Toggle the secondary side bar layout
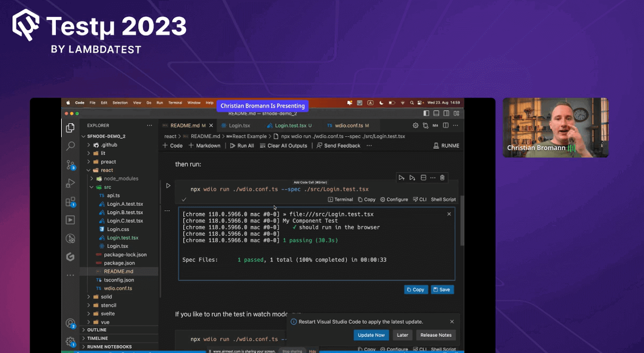 (x=446, y=113)
